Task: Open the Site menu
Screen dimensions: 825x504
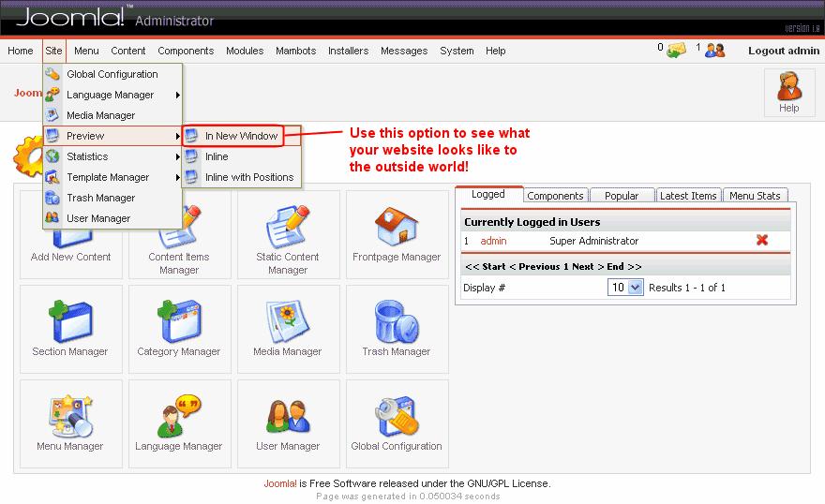Action: [x=53, y=51]
